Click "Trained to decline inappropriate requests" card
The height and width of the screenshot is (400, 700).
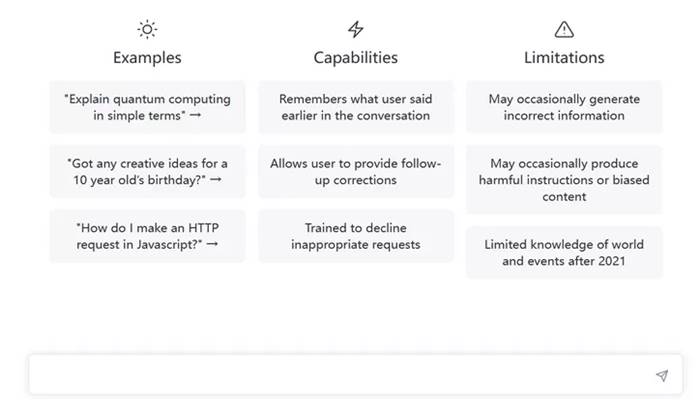(356, 236)
